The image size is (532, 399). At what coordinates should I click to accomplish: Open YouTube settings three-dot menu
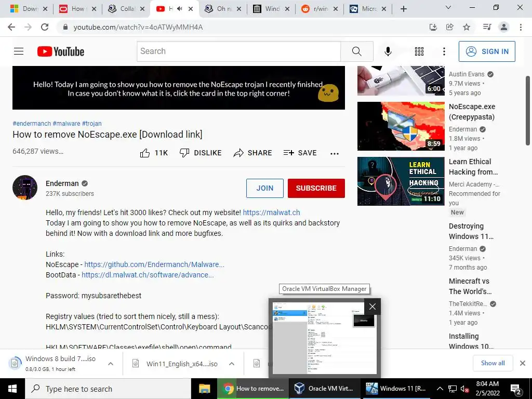(x=444, y=51)
